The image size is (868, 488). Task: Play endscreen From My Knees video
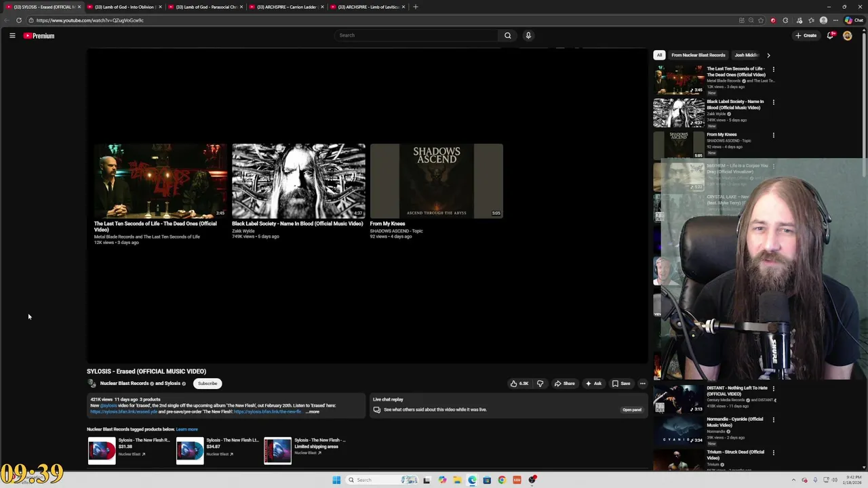(x=437, y=181)
